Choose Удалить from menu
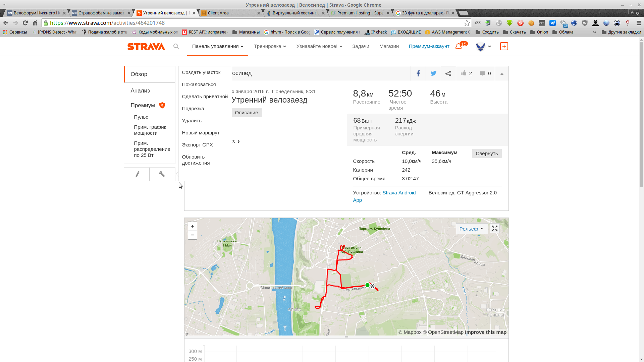This screenshot has height=362, width=644. [192, 121]
